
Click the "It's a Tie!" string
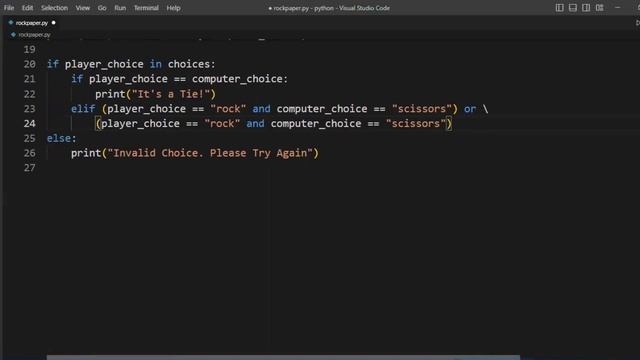(x=171, y=94)
